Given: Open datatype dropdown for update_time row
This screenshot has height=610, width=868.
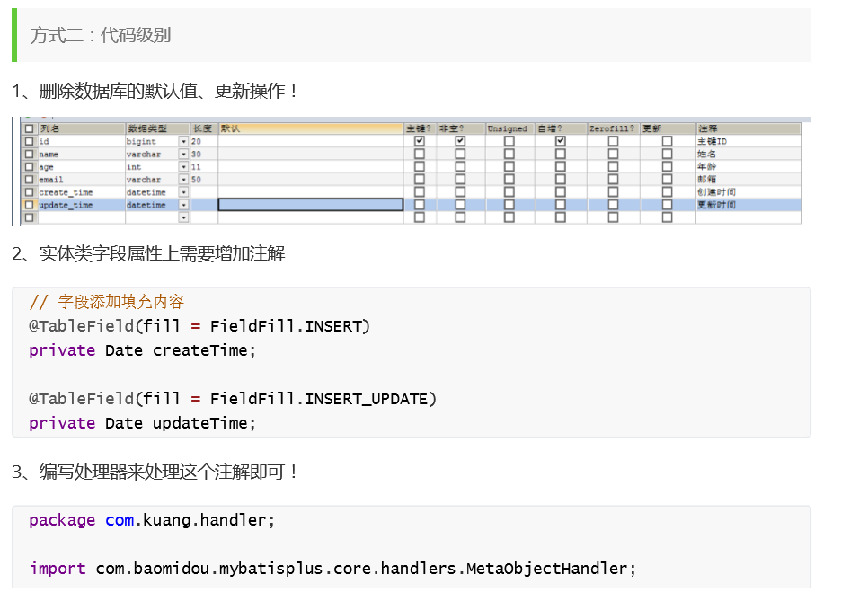Looking at the screenshot, I should 183,205.
